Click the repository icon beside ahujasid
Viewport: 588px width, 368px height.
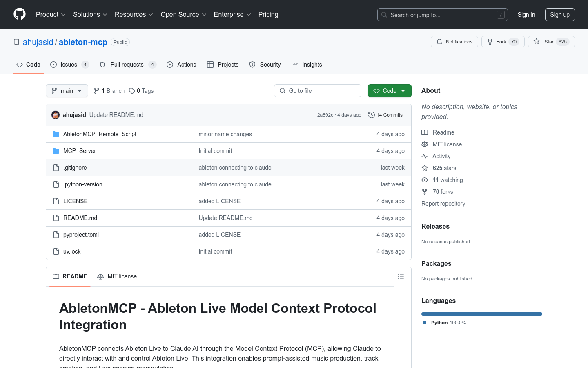(x=16, y=42)
